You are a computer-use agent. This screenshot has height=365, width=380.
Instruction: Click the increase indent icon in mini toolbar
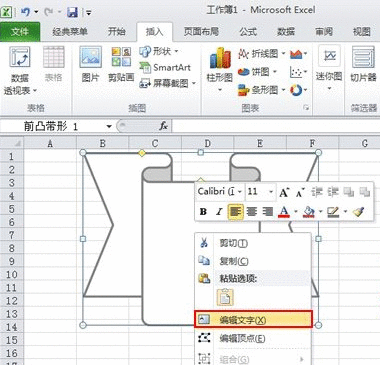tap(333, 192)
